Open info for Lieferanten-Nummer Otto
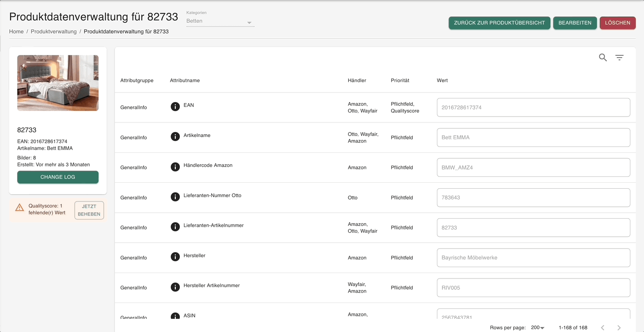The image size is (644, 332). click(x=175, y=197)
